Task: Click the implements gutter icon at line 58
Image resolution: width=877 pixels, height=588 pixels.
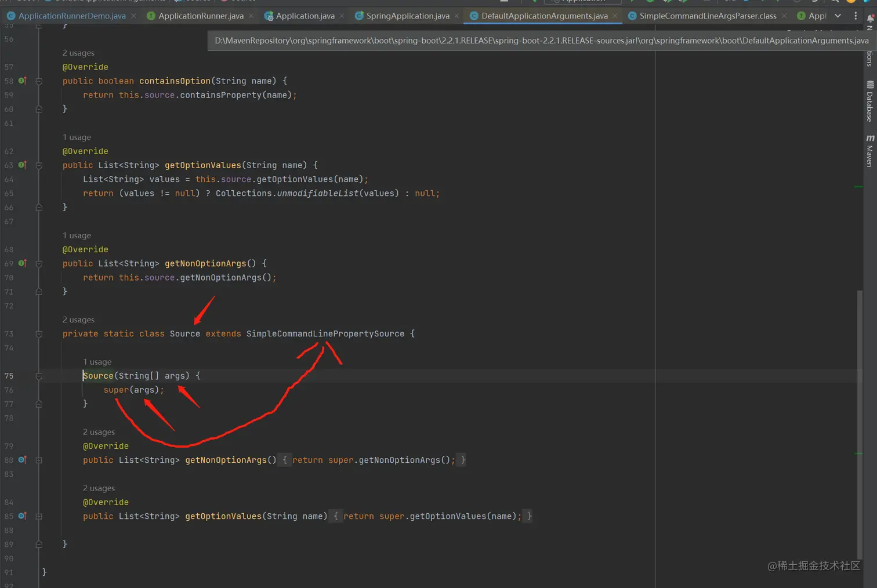Action: (23, 81)
